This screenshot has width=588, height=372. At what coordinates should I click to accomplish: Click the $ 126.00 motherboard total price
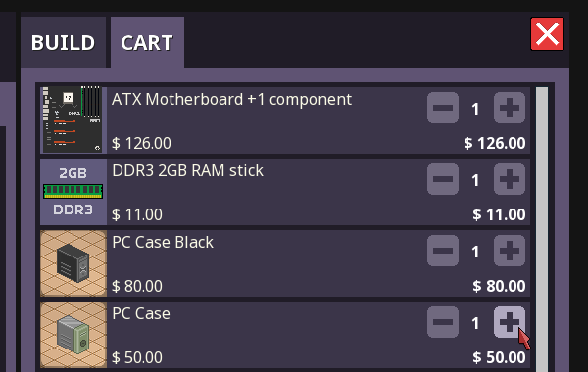pos(495,143)
